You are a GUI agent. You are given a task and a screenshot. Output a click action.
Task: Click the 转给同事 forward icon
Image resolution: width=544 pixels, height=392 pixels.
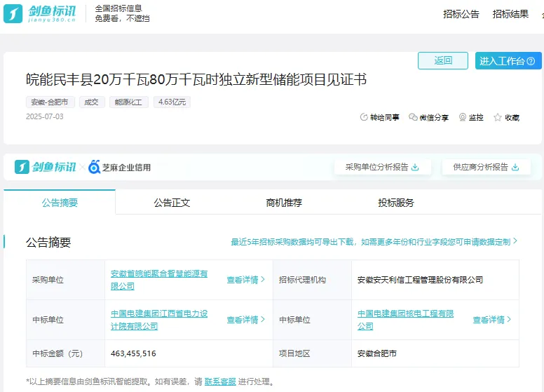tap(364, 118)
